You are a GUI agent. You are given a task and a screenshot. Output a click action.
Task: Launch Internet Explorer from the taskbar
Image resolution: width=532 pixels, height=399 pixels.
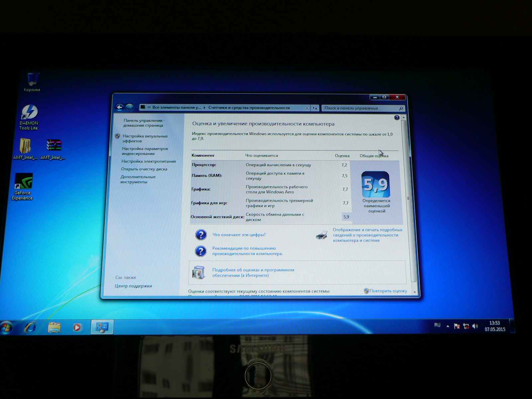(x=30, y=328)
